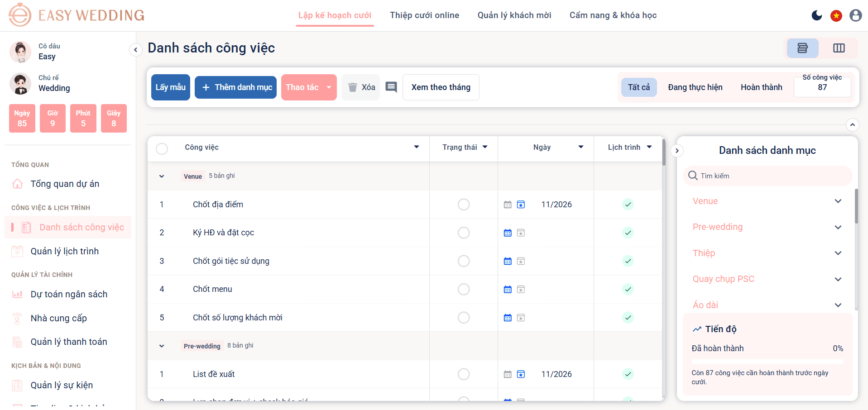868x410 pixels.
Task: Click Xóa delete button
Action: click(x=361, y=87)
